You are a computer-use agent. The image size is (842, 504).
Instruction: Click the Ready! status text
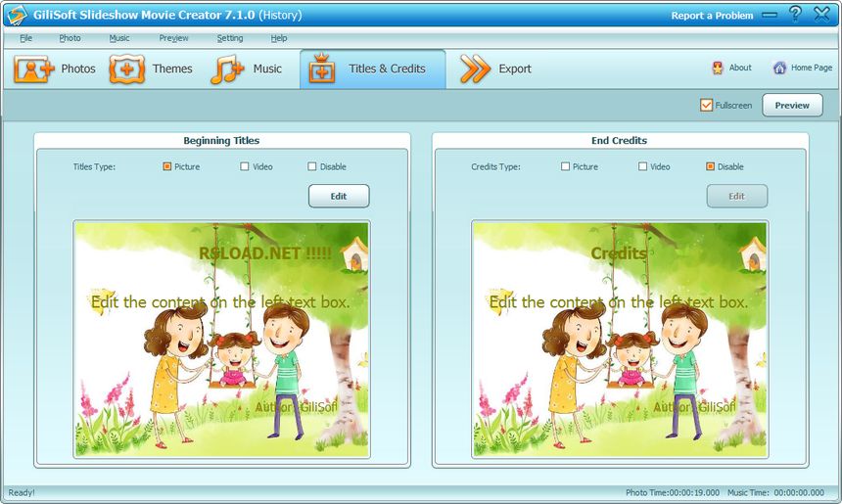22,492
